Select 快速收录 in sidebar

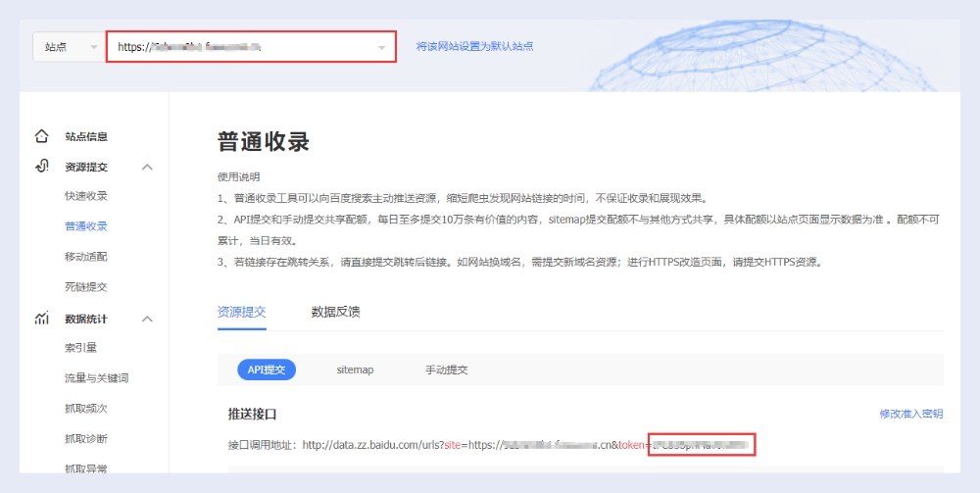[86, 196]
